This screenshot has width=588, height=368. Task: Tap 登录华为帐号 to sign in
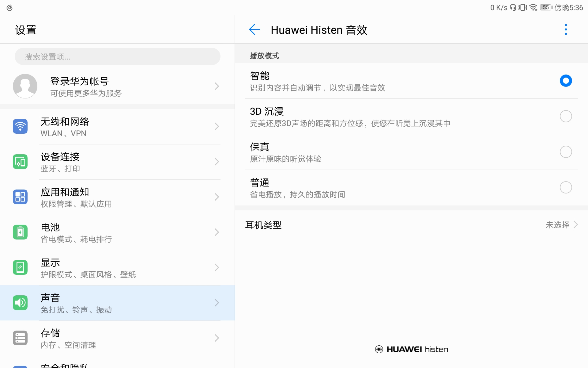pyautogui.click(x=117, y=86)
